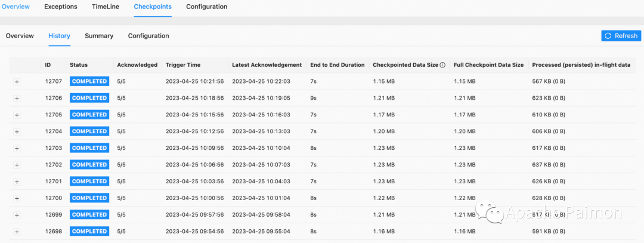Image resolution: width=644 pixels, height=243 pixels.
Task: Click info icon beside Checkpointed Data Size
Action: 442,65
